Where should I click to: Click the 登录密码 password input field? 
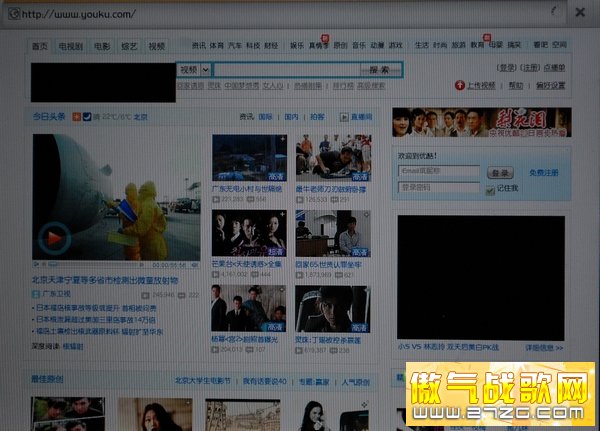[439, 188]
